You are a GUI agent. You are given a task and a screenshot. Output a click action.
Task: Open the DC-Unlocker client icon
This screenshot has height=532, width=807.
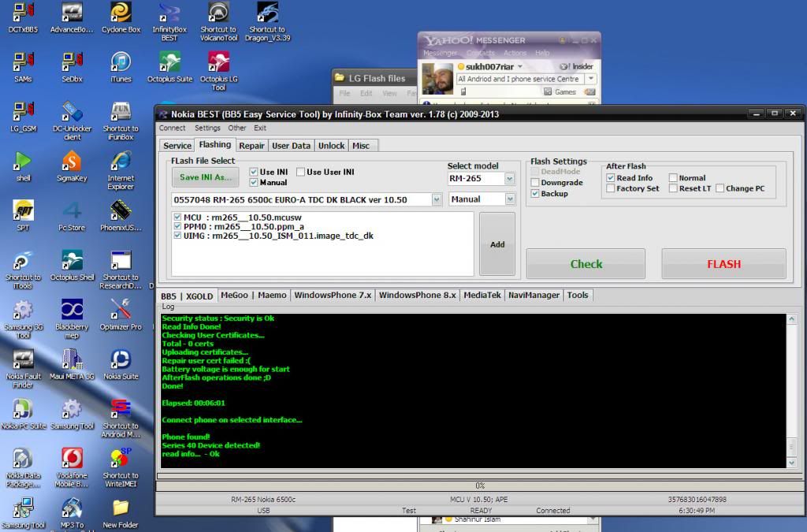pyautogui.click(x=72, y=121)
